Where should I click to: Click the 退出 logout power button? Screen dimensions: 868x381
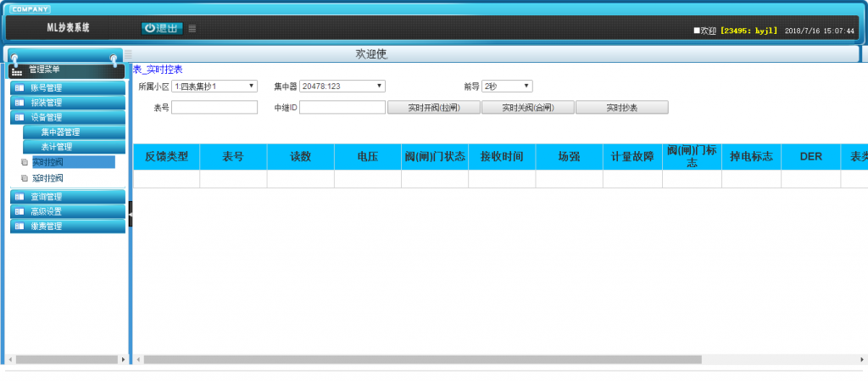[161, 28]
